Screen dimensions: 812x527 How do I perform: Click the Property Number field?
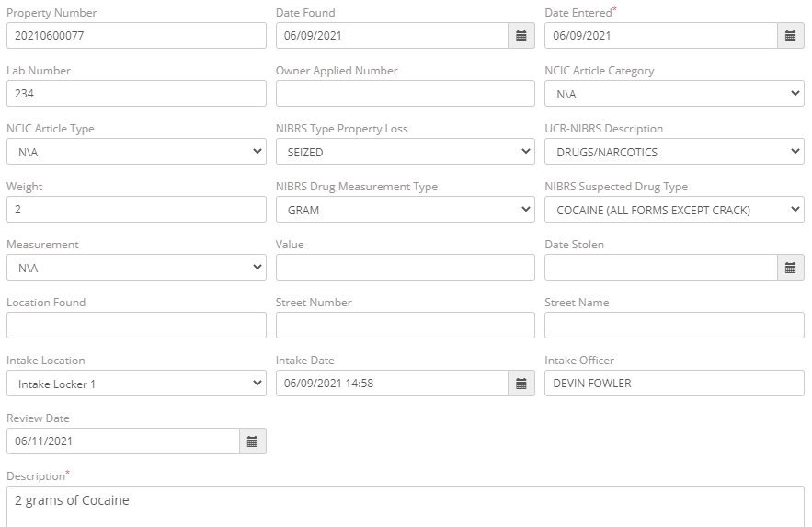click(136, 36)
